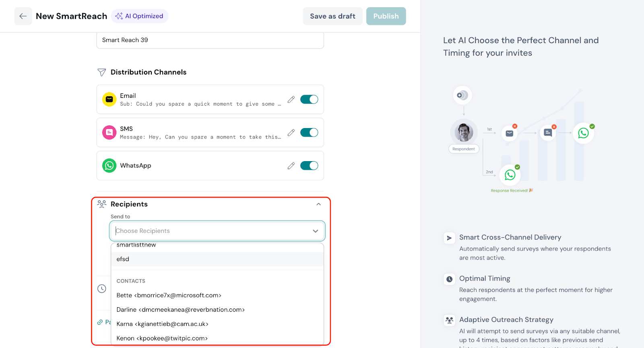Disable the Email channel toggle

[x=309, y=99]
